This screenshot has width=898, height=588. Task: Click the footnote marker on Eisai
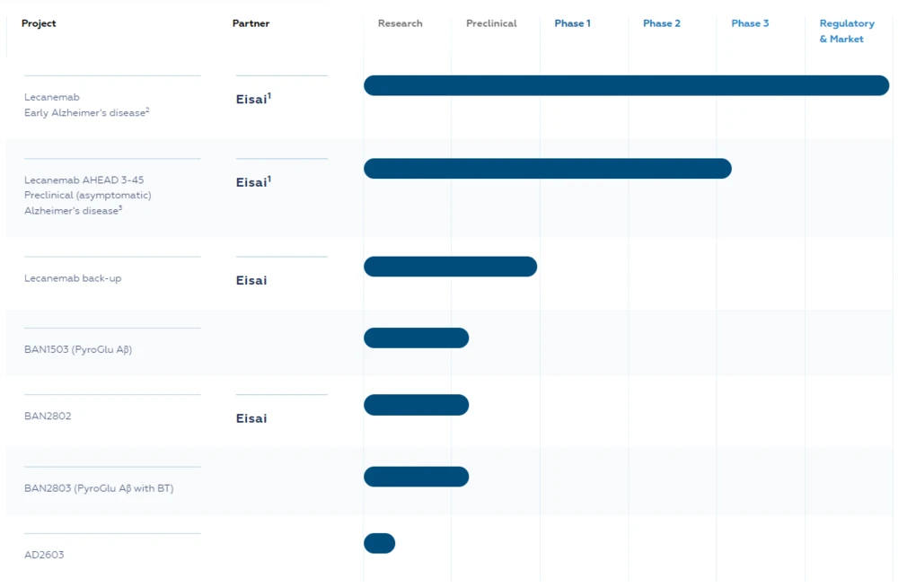point(269,93)
